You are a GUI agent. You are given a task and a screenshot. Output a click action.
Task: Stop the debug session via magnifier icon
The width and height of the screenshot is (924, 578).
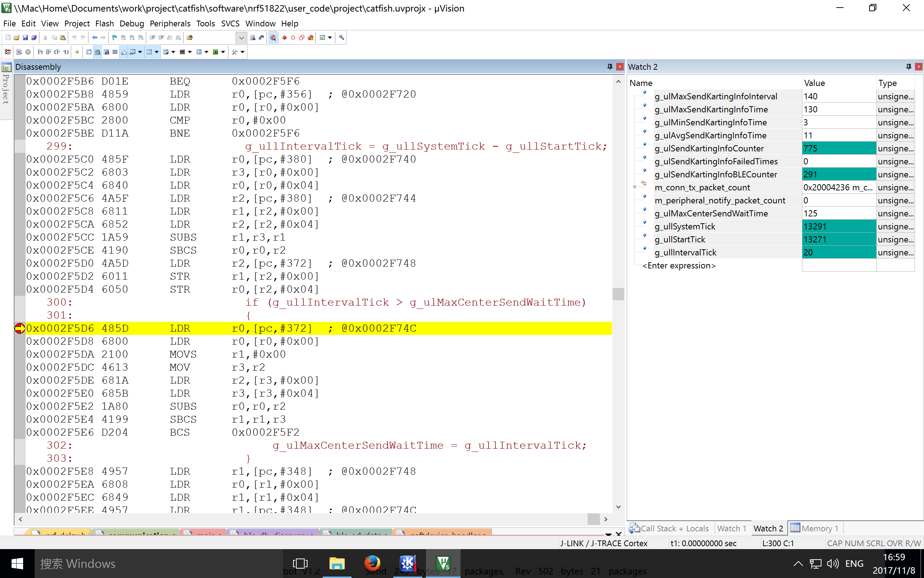click(273, 38)
